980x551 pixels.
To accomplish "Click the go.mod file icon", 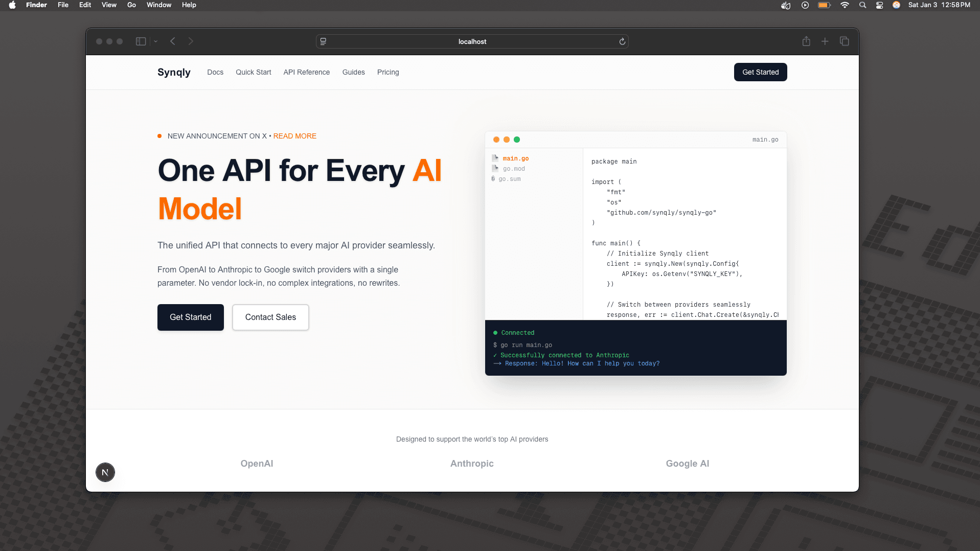I will pos(495,168).
